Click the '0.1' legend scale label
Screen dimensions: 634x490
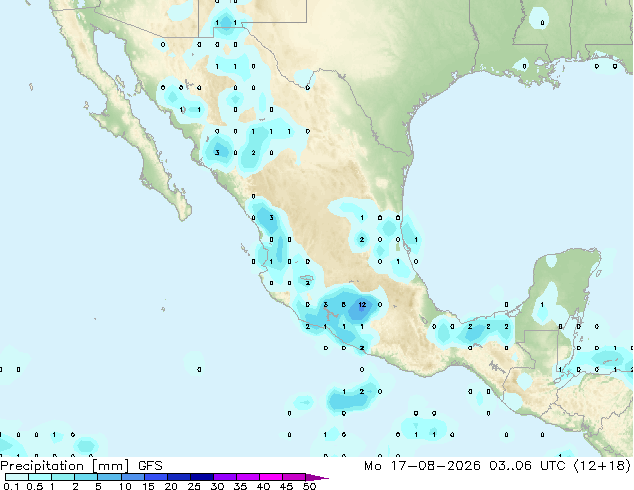pyautogui.click(x=11, y=486)
